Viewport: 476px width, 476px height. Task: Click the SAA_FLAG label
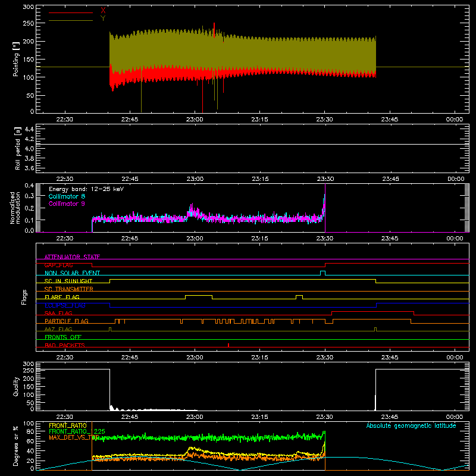tap(58, 313)
